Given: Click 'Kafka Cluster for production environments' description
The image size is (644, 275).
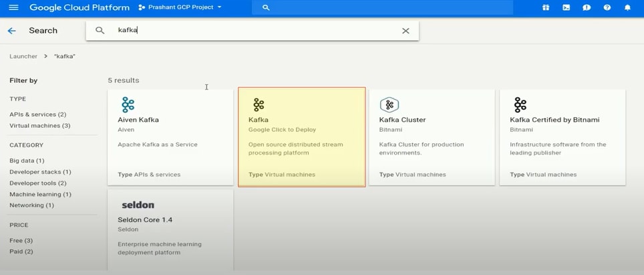Looking at the screenshot, I should [422, 149].
